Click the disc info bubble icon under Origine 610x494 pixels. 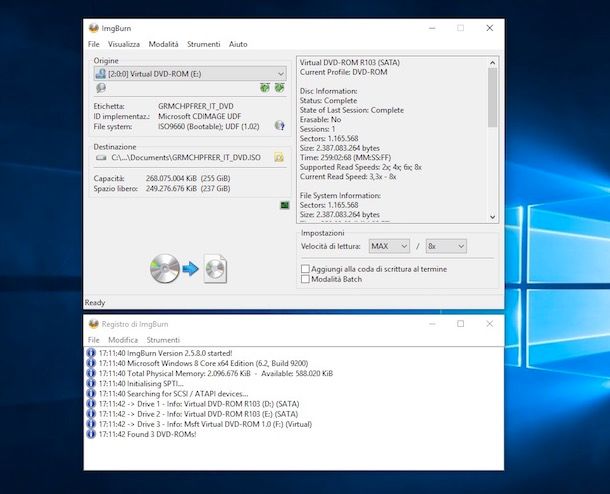(x=101, y=88)
